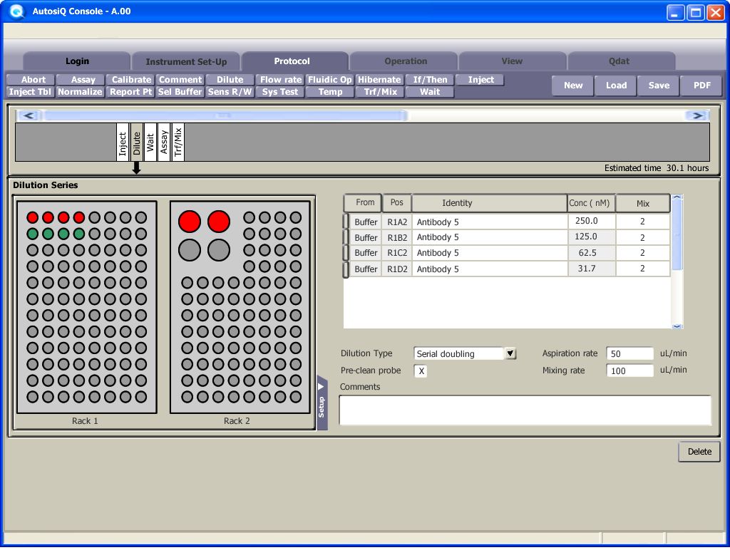Screen dimensions: 730x560
Task: Click the timeline left scroll arrow
Action: [29, 115]
